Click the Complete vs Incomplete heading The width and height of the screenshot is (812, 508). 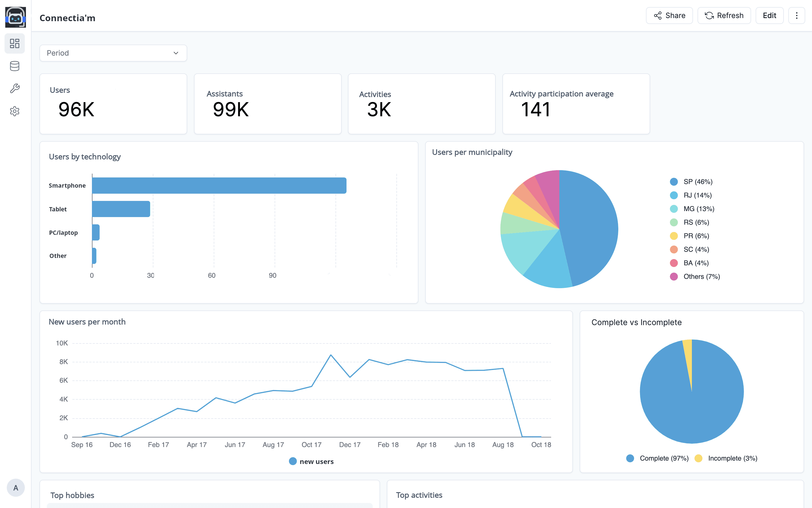tap(637, 322)
